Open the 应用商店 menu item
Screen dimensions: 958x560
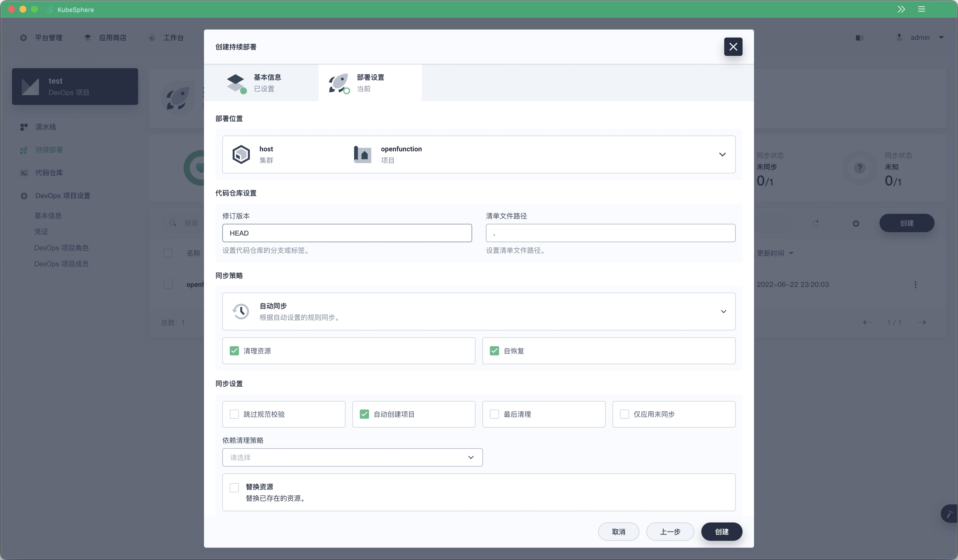click(105, 37)
